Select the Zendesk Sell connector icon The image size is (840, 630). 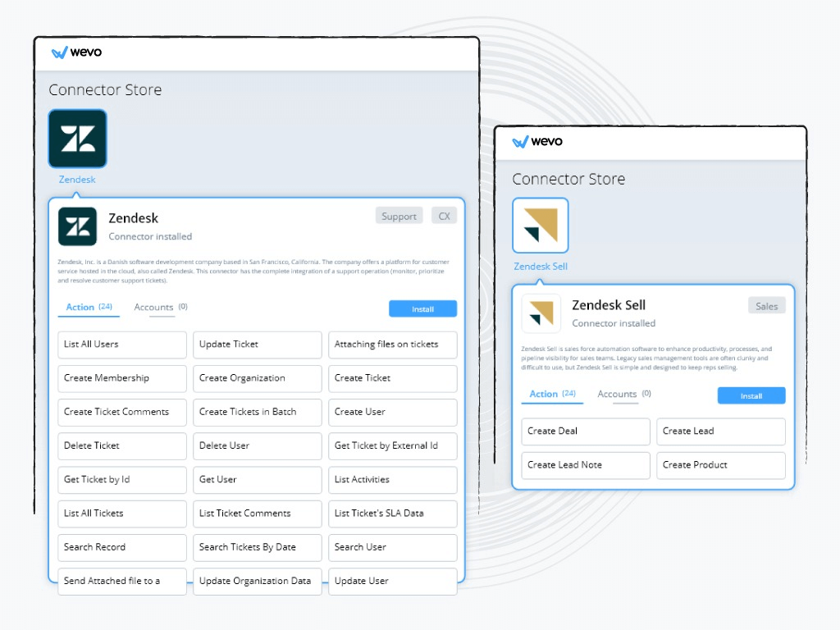pos(540,224)
